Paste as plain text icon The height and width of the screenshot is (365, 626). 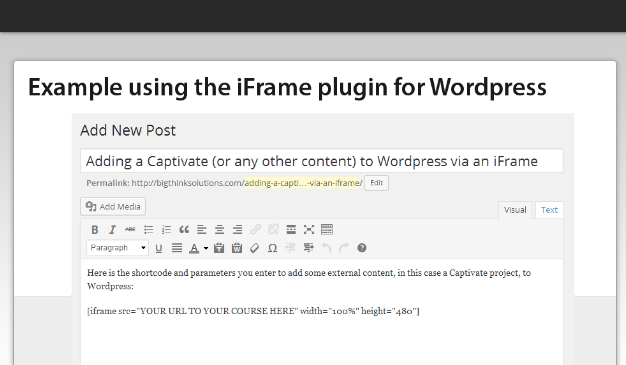tap(219, 248)
